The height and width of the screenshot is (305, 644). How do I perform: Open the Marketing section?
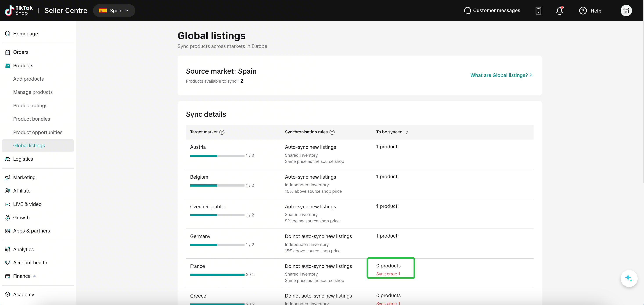[38, 177]
